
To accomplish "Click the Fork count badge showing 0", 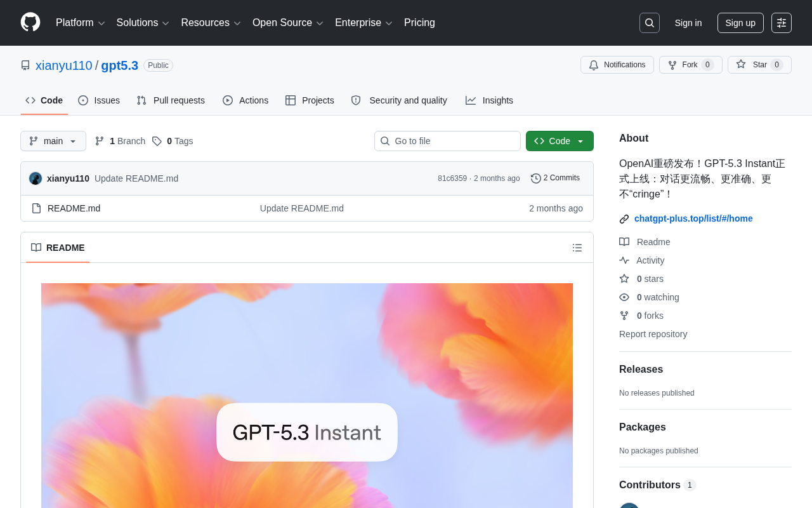I will [708, 65].
